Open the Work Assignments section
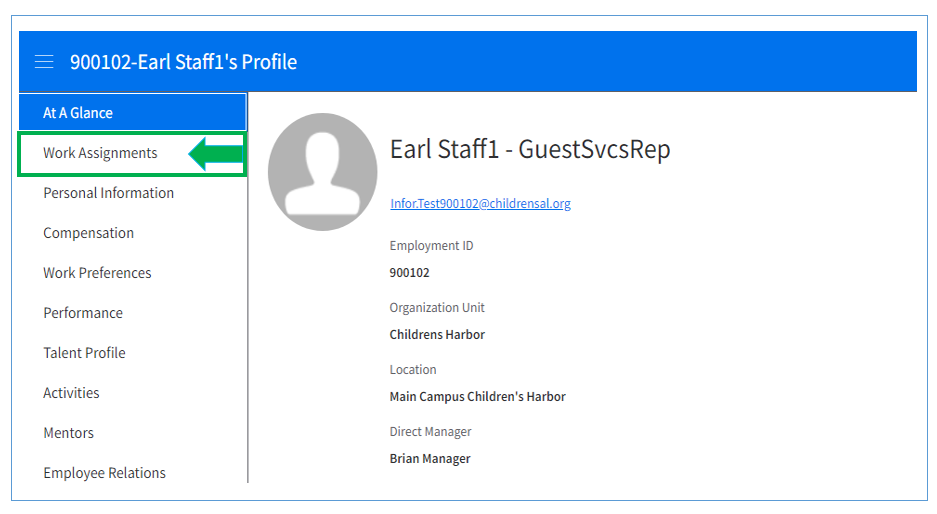The image size is (937, 514). tap(100, 153)
